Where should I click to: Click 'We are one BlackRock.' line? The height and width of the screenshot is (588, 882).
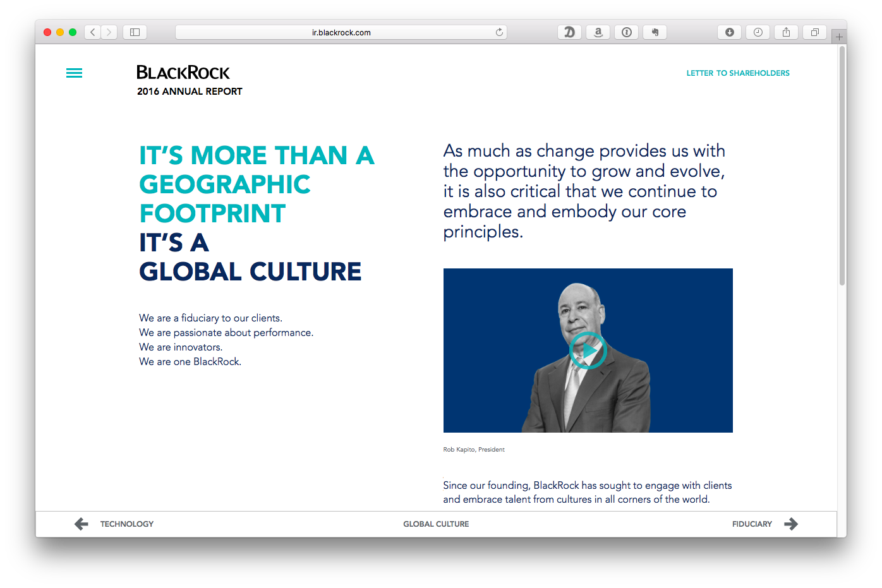point(190,362)
